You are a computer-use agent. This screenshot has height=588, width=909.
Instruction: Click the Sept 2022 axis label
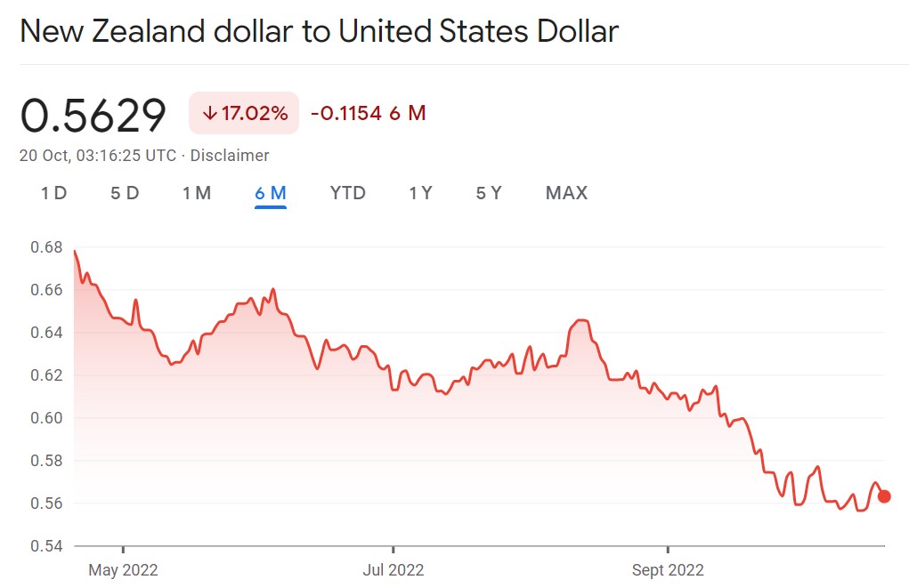point(667,569)
